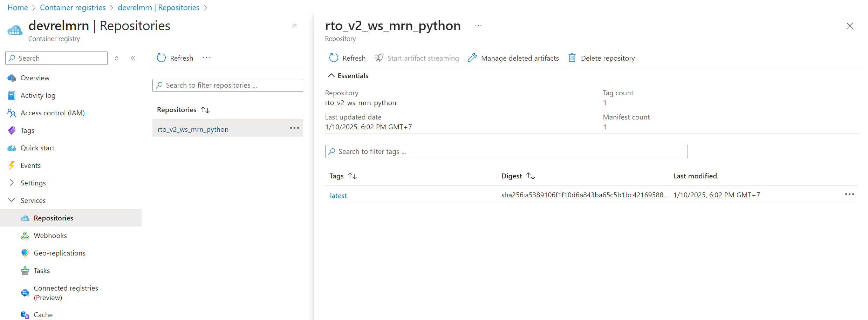This screenshot has height=320, width=868.
Task: Open Activity log in the sidebar
Action: pyautogui.click(x=38, y=95)
